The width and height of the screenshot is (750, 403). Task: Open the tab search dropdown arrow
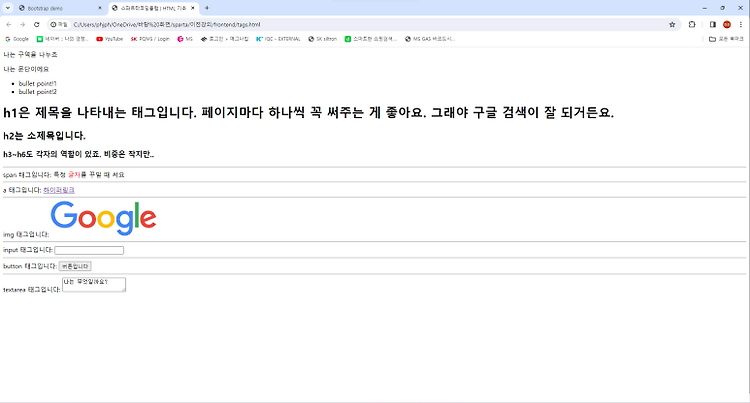tap(8, 8)
